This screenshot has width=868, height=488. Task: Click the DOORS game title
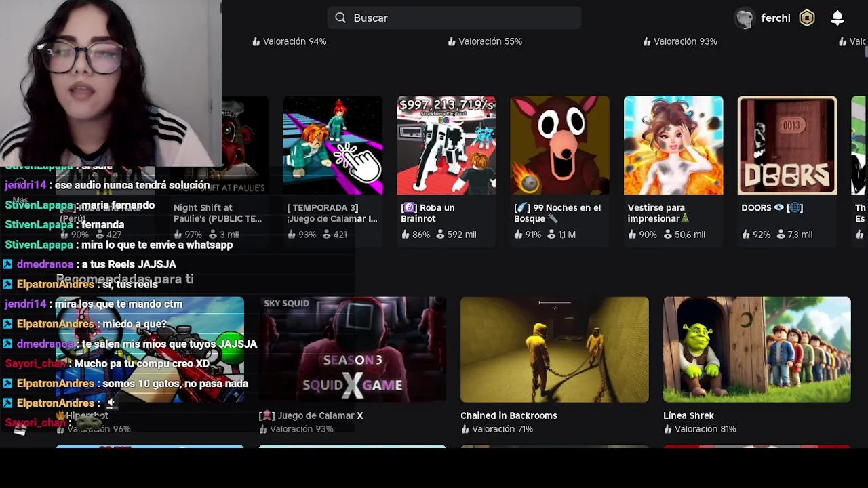coord(772,208)
